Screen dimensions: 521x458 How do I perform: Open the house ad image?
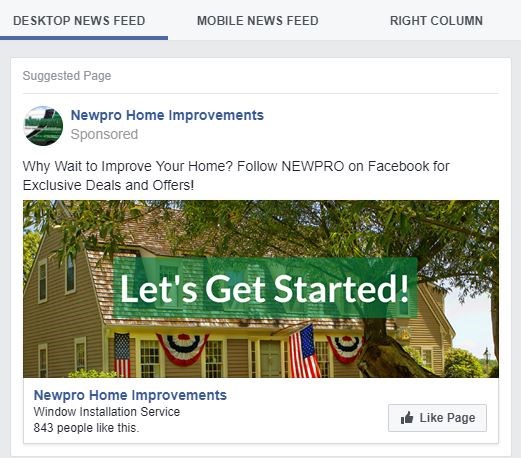(261, 289)
